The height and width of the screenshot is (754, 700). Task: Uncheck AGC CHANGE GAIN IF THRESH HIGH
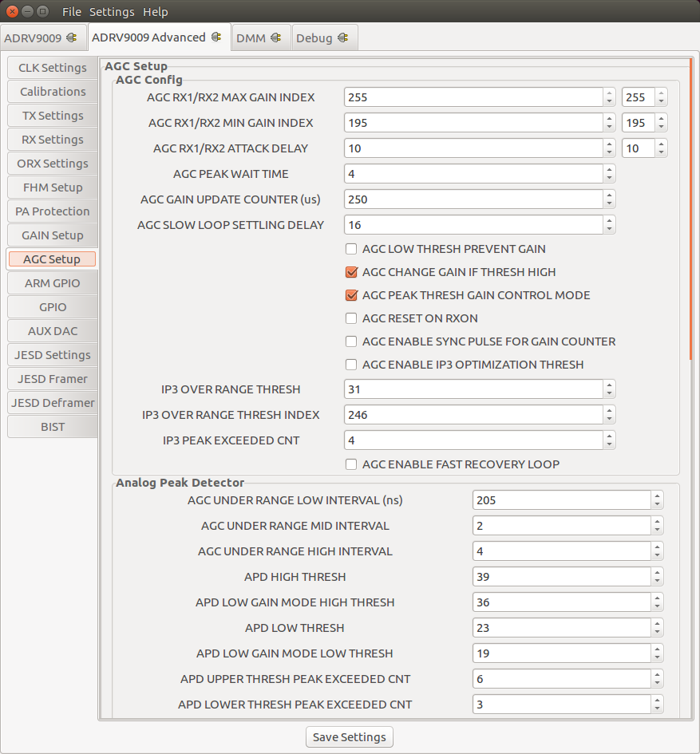(x=351, y=272)
